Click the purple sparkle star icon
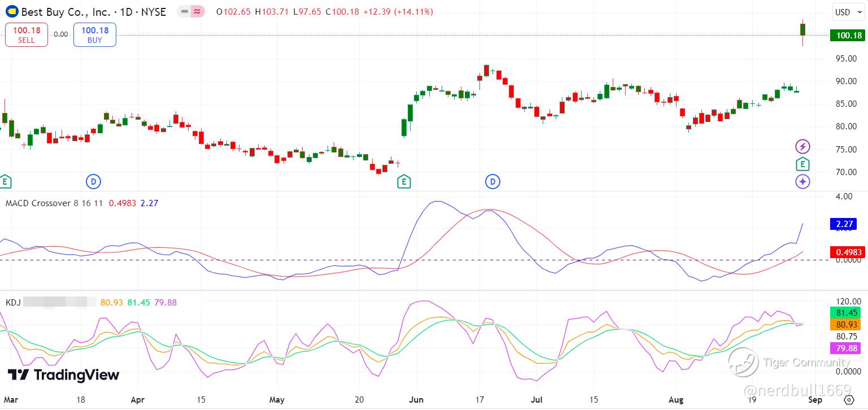The width and height of the screenshot is (868, 410). coord(802,182)
